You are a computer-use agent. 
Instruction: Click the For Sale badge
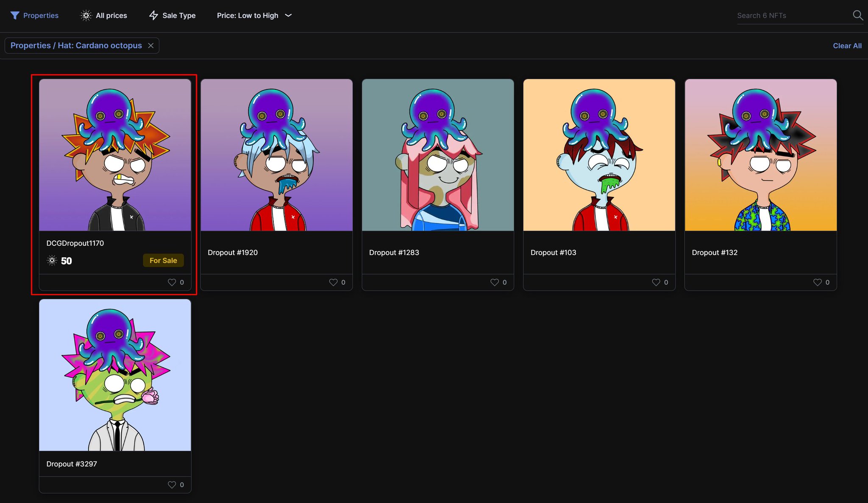[x=163, y=261]
